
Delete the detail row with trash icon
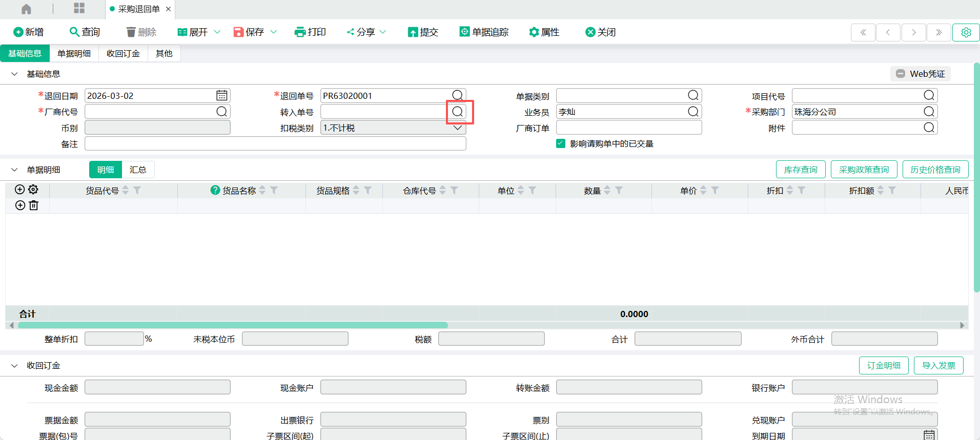pos(34,205)
